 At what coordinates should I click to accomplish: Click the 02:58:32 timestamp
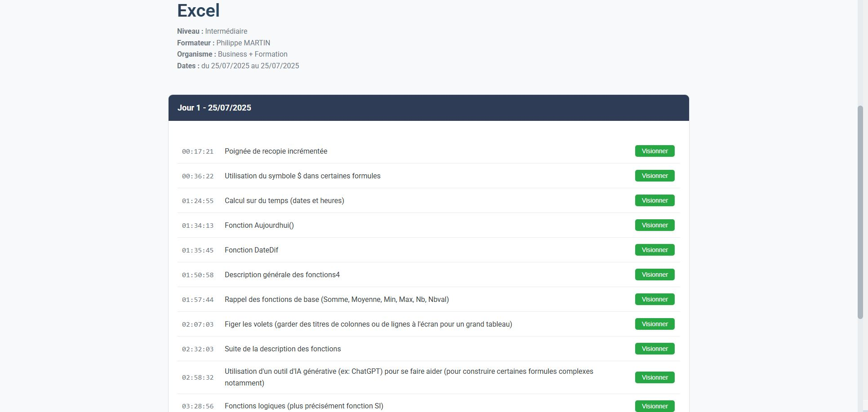197,377
